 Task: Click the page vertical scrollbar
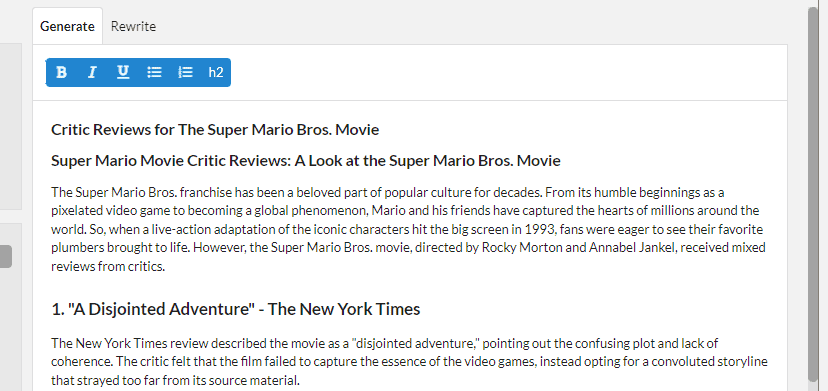click(813, 194)
